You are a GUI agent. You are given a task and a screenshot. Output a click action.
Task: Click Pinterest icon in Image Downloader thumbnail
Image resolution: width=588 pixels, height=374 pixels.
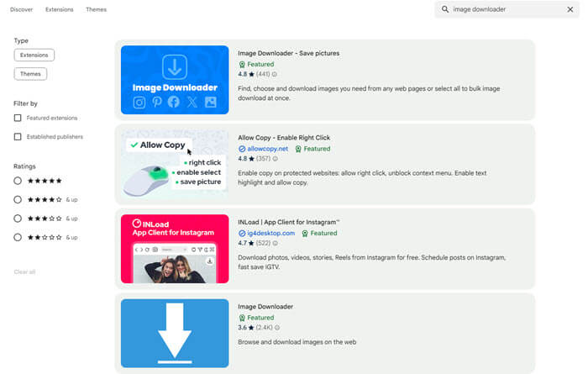coord(157,102)
